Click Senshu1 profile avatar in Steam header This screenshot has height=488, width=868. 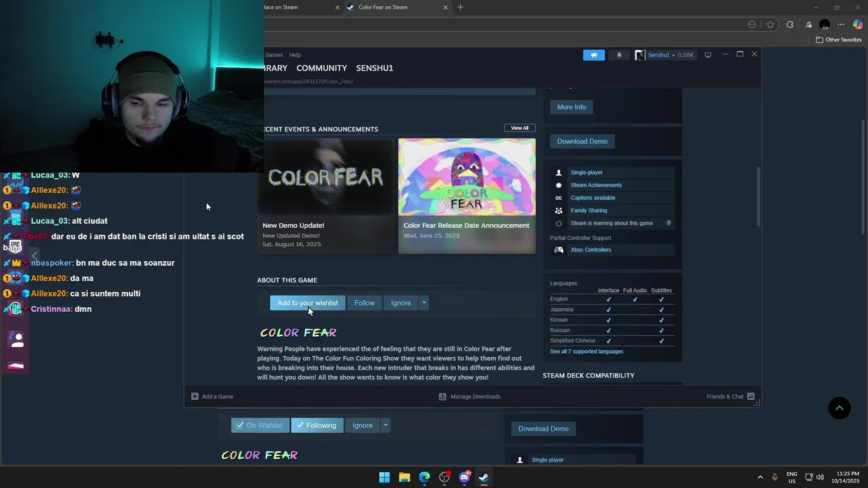coord(639,55)
